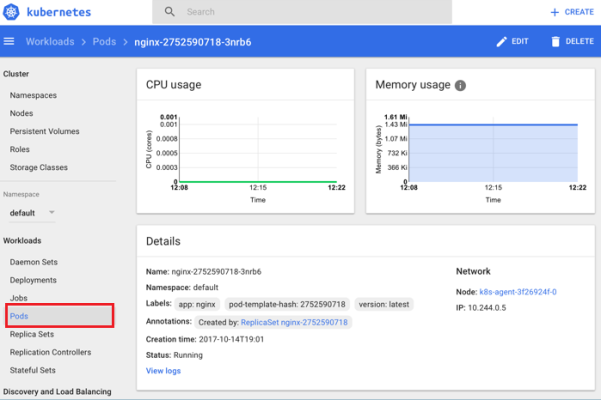Click the Memory usage info icon
Image resolution: width=601 pixels, height=400 pixels.
(460, 85)
